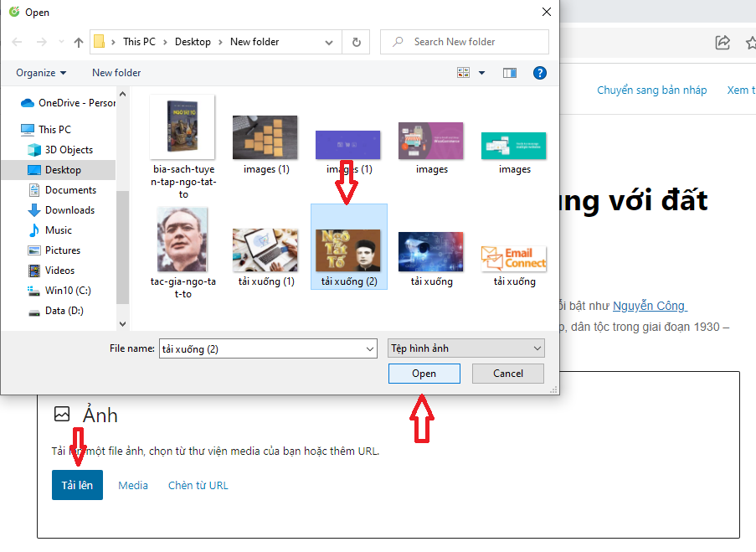Click the Back navigation arrow
The height and width of the screenshot is (552, 756).
[x=17, y=42]
